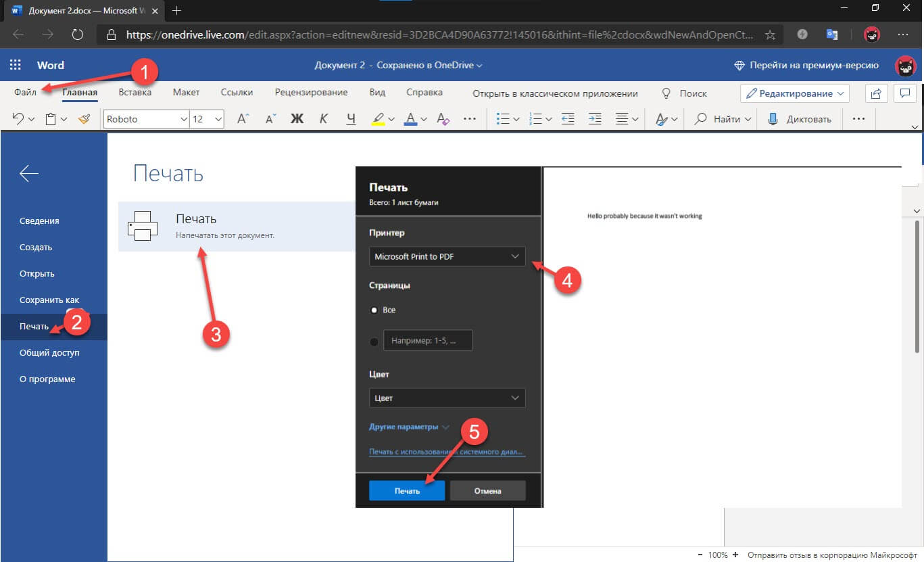The height and width of the screenshot is (562, 924).
Task: Toggle italic formatting (К)
Action: [x=323, y=119]
